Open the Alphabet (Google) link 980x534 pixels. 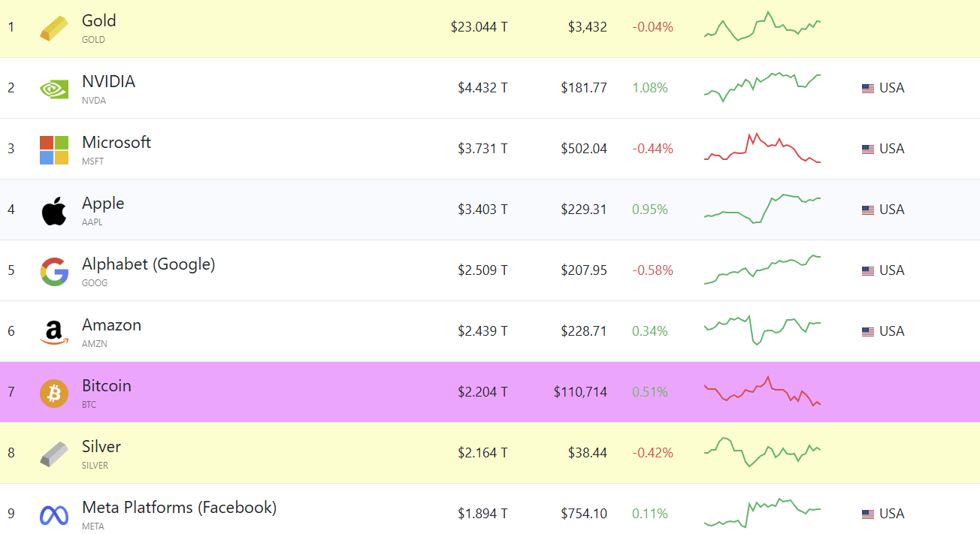click(x=148, y=264)
